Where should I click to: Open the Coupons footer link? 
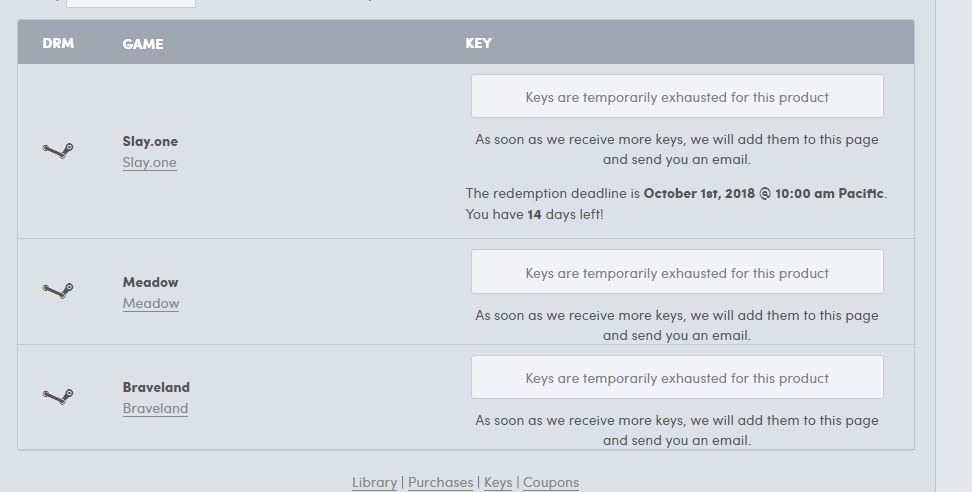click(x=551, y=482)
